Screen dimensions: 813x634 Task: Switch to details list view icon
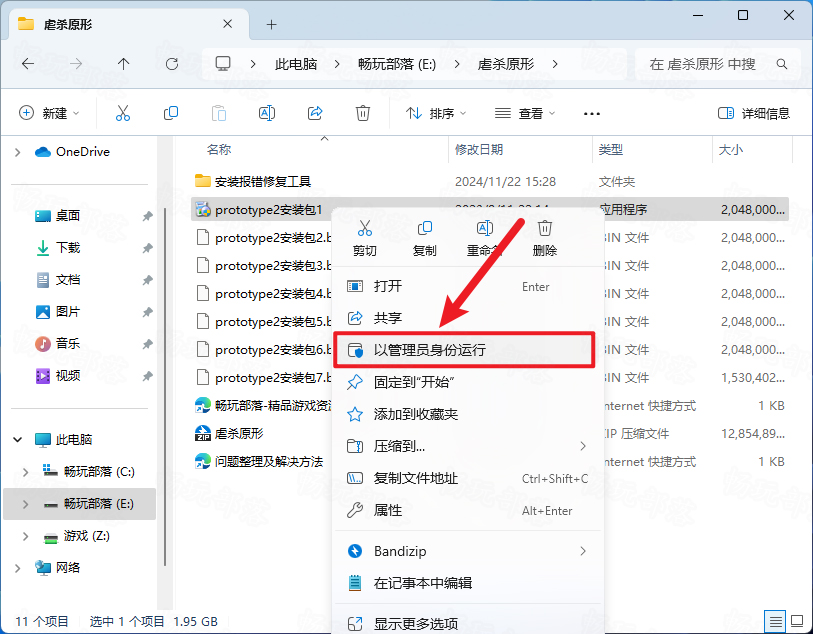tap(775, 621)
